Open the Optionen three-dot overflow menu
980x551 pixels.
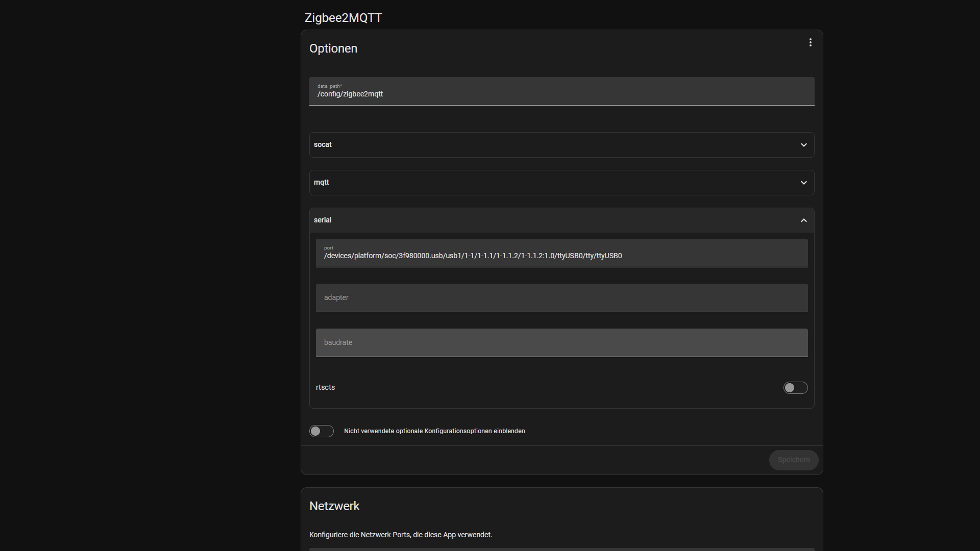[810, 43]
